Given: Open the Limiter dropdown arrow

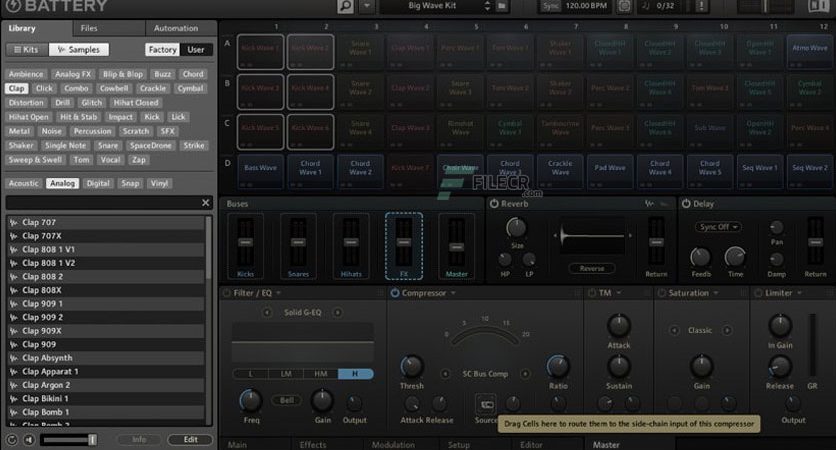Looking at the screenshot, I should (x=799, y=293).
